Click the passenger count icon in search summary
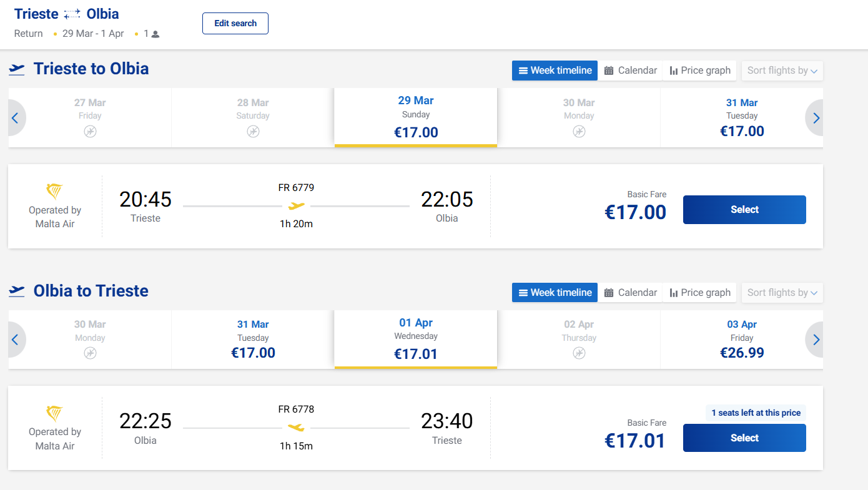The height and width of the screenshot is (490, 868). tap(155, 34)
